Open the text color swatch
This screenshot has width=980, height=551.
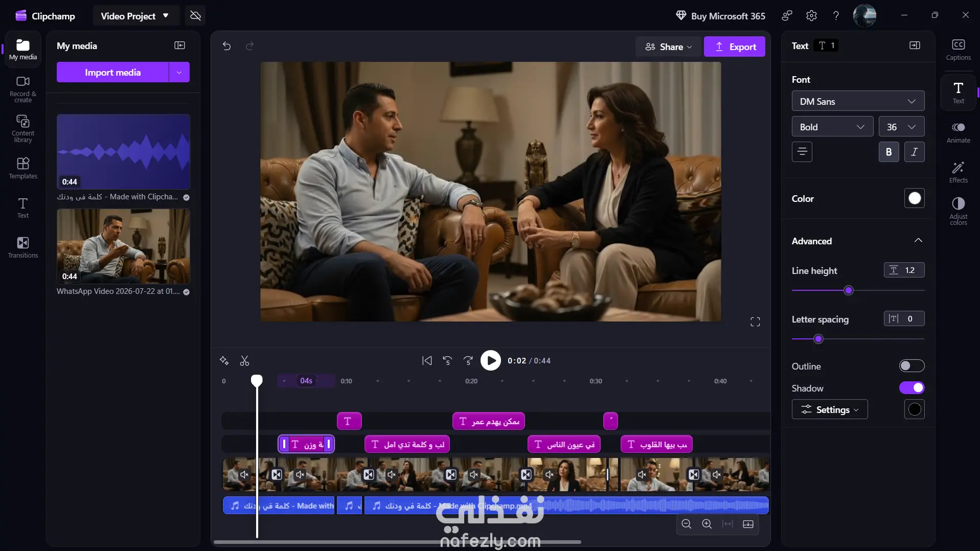pos(914,198)
